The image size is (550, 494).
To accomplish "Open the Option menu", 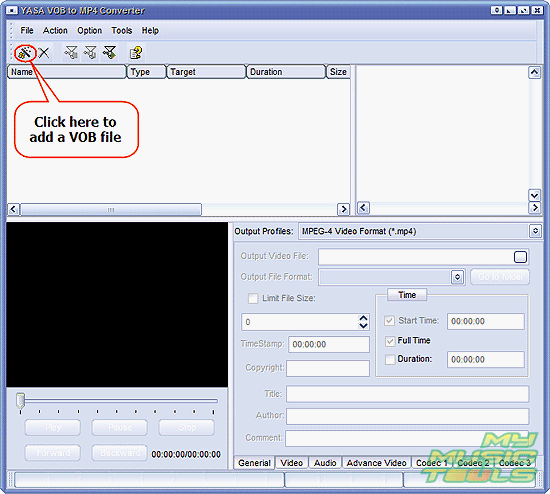I will click(x=89, y=31).
